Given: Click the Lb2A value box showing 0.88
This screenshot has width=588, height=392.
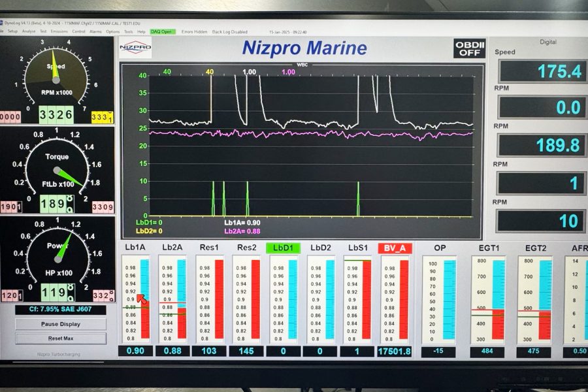Looking at the screenshot, I should (x=172, y=351).
